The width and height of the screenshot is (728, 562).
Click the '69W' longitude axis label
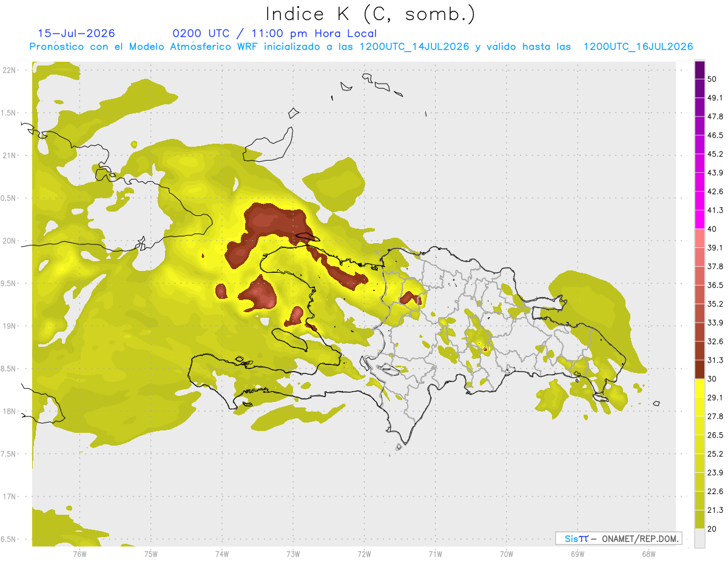(x=577, y=554)
